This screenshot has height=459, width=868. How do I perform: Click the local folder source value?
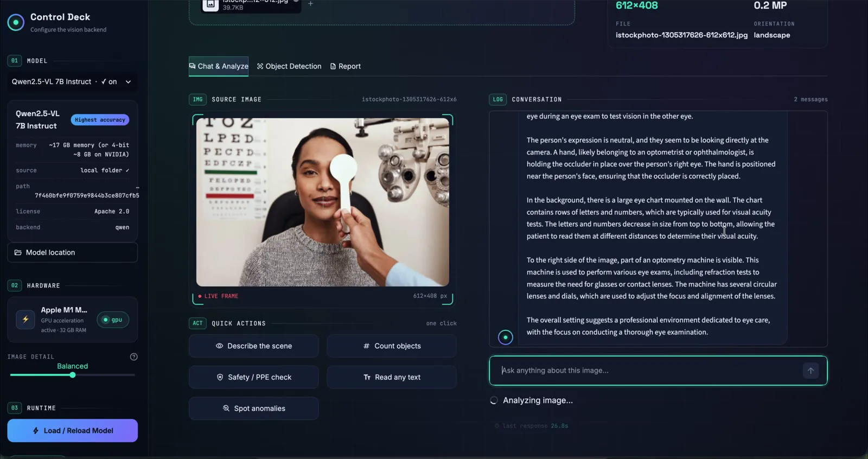pyautogui.click(x=105, y=170)
